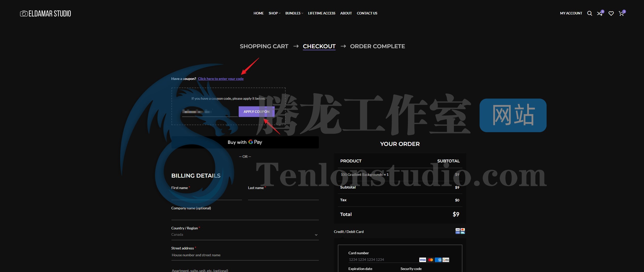Click the Order Complete step text
The height and width of the screenshot is (272, 644).
[377, 46]
